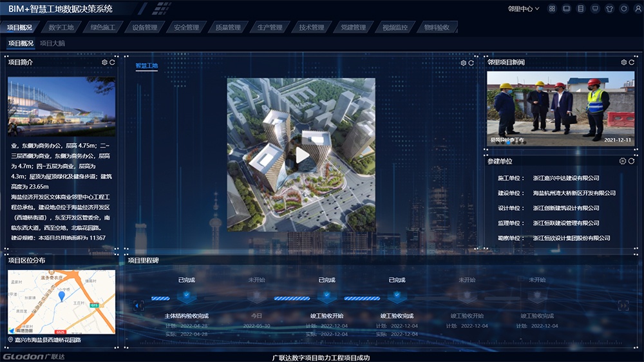Open the four-square apps grid icon

(x=552, y=9)
